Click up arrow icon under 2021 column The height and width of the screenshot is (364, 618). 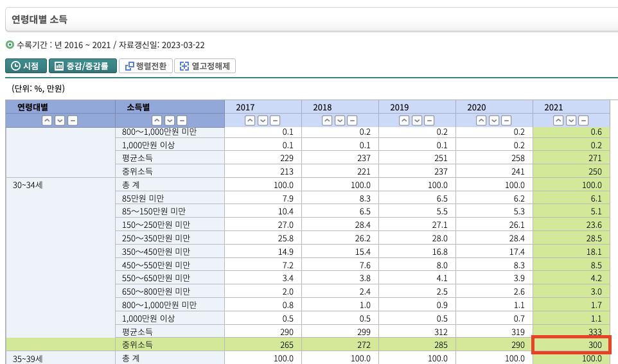pos(558,121)
